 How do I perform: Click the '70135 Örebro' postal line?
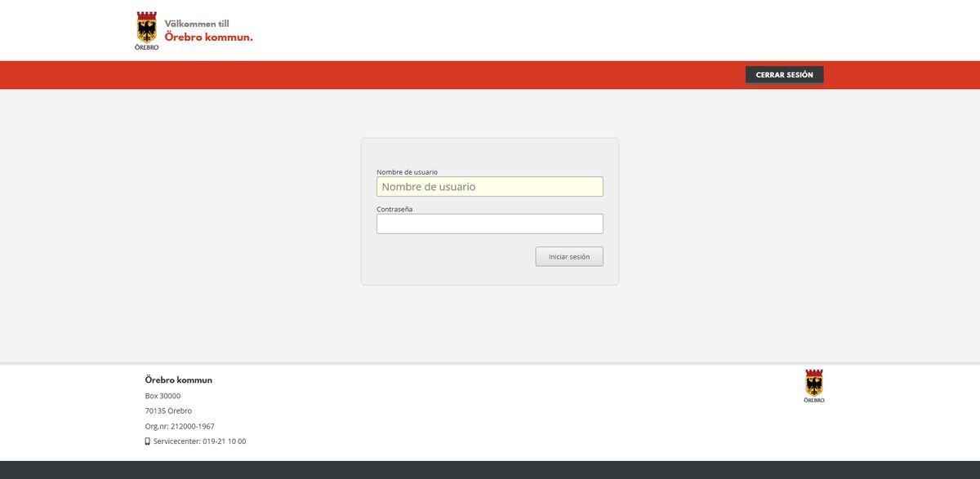(x=168, y=410)
